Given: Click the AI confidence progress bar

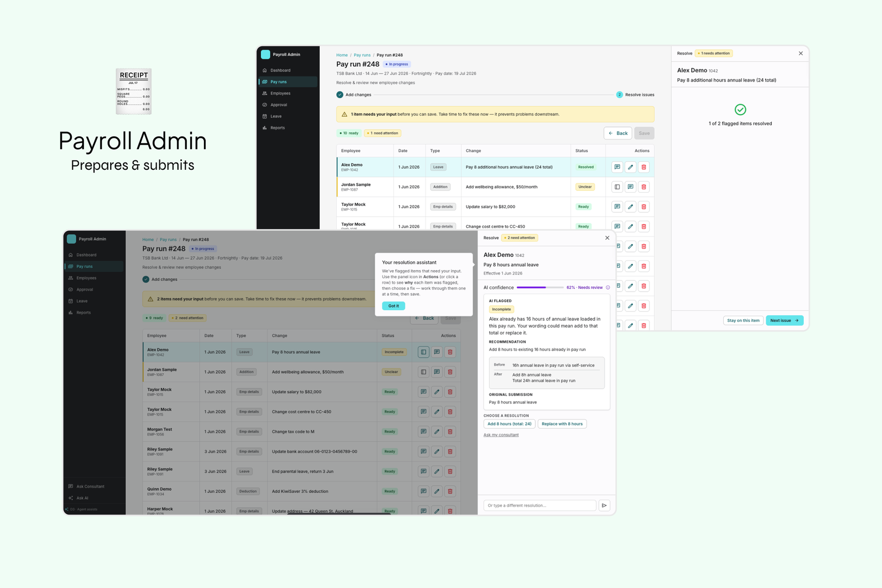Looking at the screenshot, I should pyautogui.click(x=540, y=288).
